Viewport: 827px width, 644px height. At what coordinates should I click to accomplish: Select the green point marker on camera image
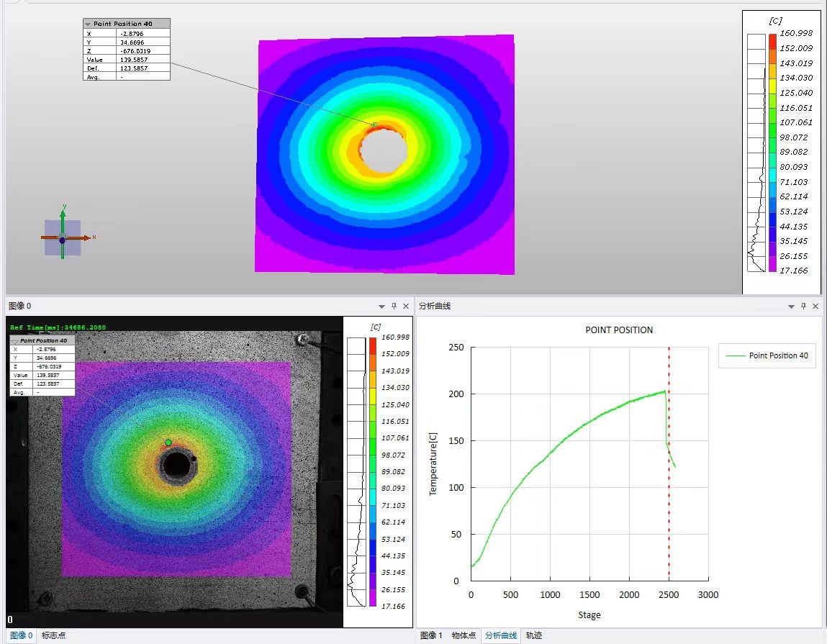click(x=168, y=443)
